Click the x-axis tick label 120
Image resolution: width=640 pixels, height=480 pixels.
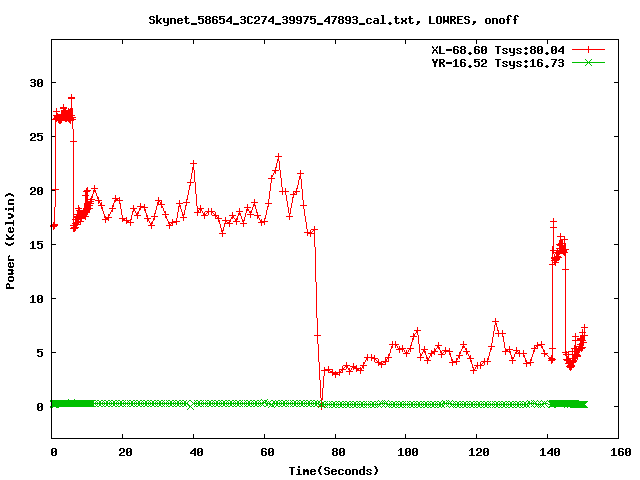(x=479, y=452)
